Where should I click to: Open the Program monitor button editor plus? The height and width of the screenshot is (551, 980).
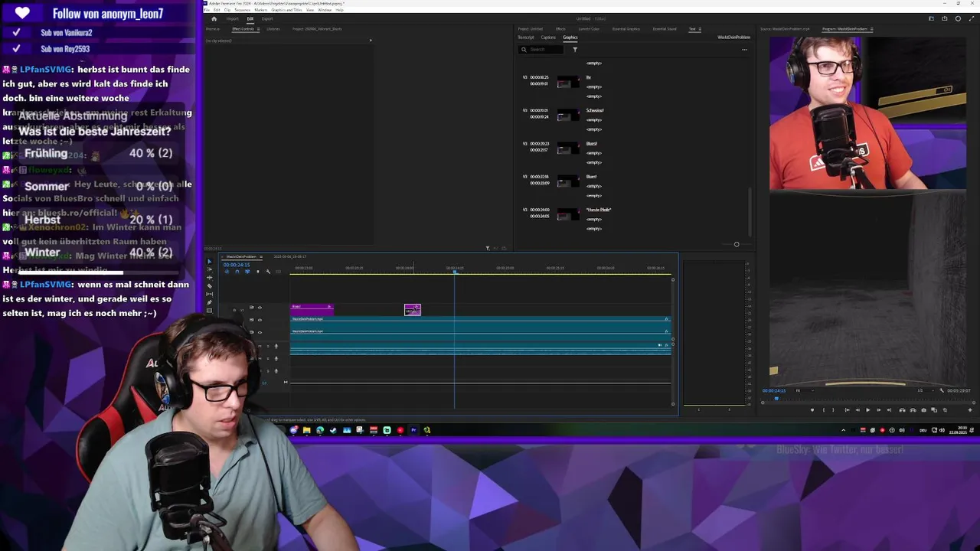tap(970, 409)
